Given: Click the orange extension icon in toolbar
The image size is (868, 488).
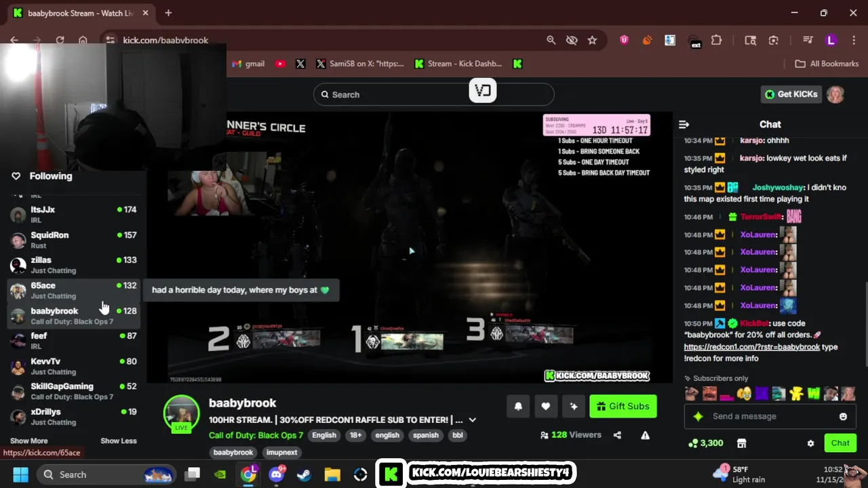Looking at the screenshot, I should [x=647, y=40].
